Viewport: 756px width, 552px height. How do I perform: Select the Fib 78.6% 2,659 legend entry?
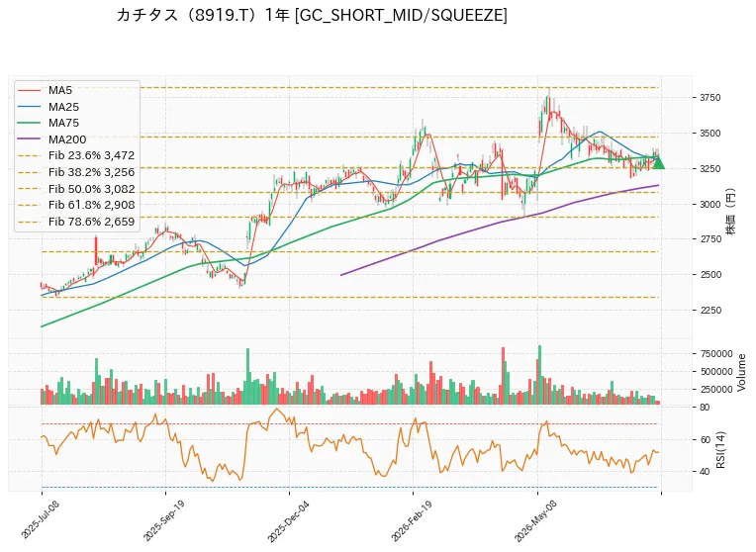coord(76,222)
